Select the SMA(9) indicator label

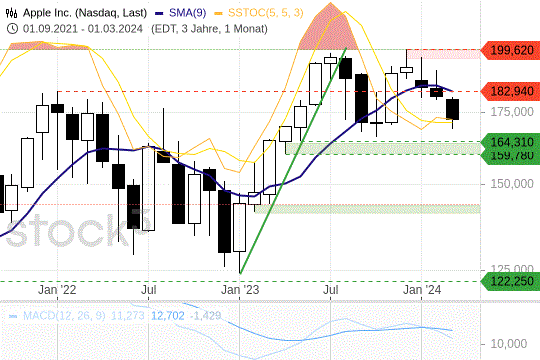187,13
